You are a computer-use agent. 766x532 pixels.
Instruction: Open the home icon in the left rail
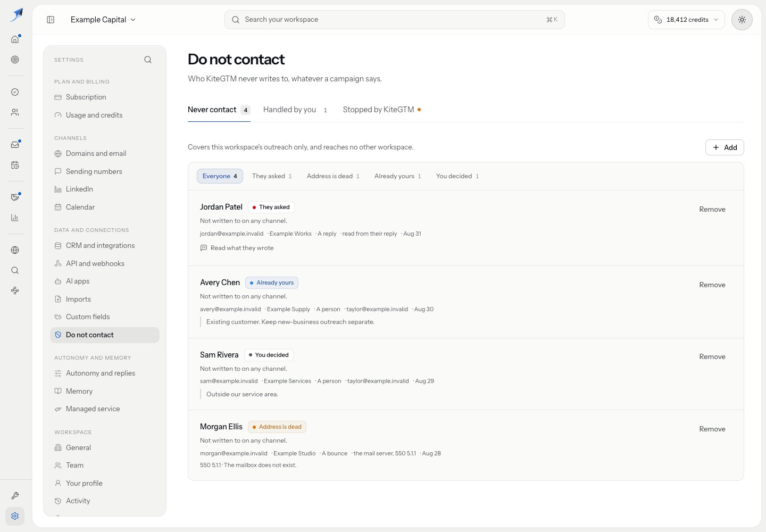[x=15, y=39]
